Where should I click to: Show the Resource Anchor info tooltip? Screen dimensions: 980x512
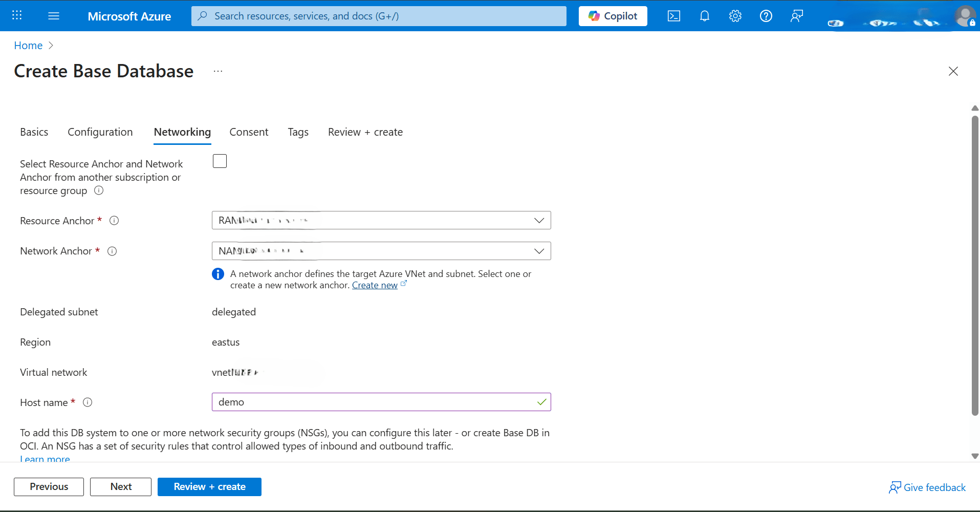coord(114,220)
